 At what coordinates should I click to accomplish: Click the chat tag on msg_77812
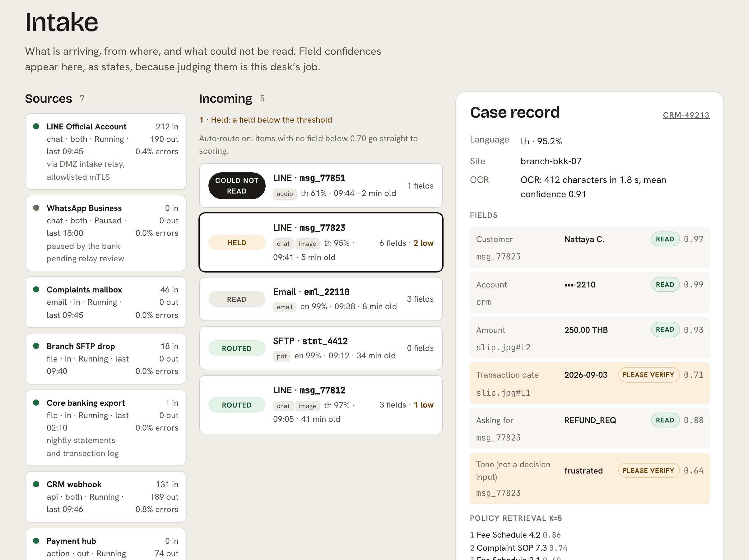click(283, 406)
